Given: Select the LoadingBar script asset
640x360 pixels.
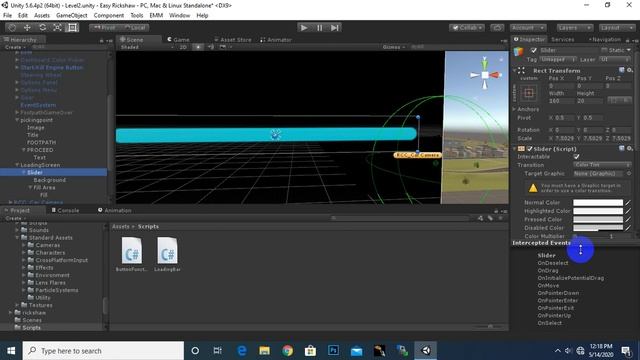Looking at the screenshot, I should click(167, 254).
